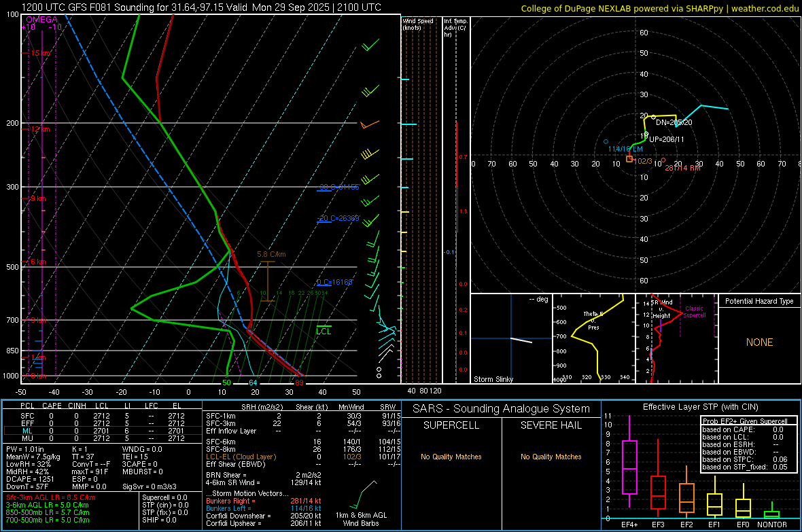The height and width of the screenshot is (532, 802).
Task: Select the EFF parcel row
Action: point(103,423)
